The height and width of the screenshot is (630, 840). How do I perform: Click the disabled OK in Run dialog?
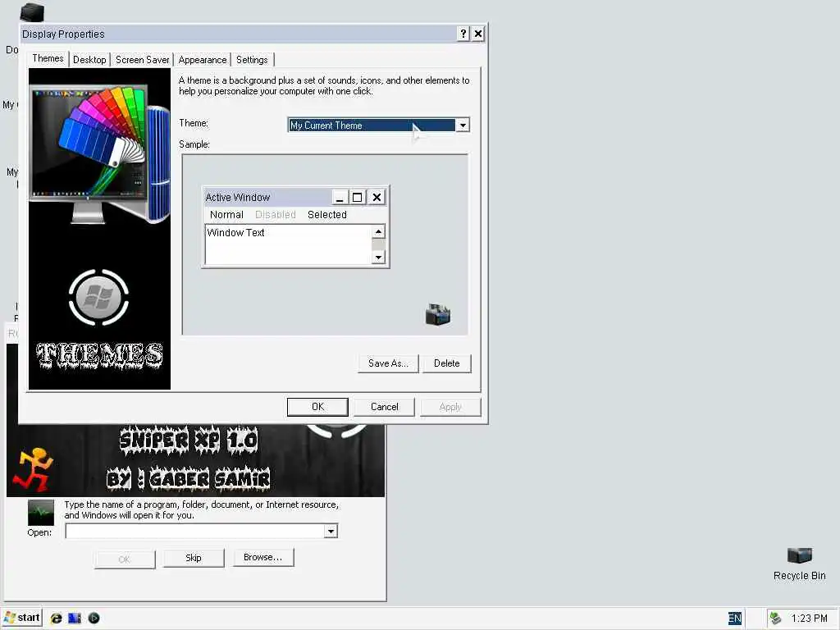click(x=125, y=559)
